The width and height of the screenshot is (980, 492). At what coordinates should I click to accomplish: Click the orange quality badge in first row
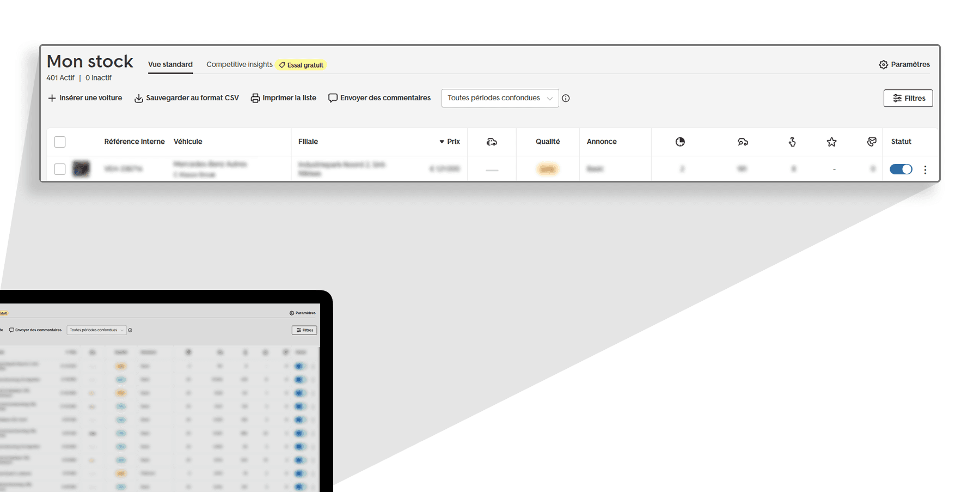547,169
